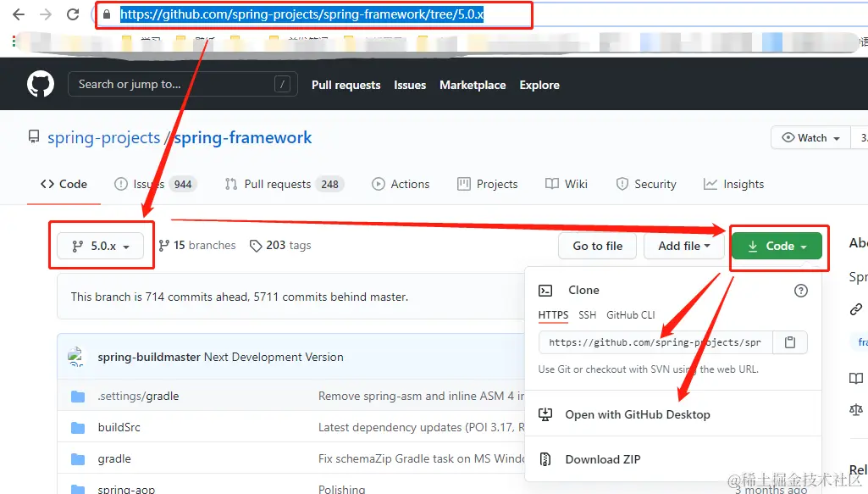Select the HTTPS clone tab
Screen dimensions: 868x494
pos(553,314)
